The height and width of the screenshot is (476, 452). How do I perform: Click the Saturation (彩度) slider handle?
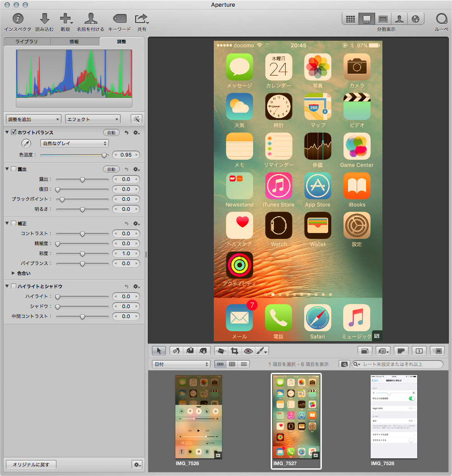[x=82, y=254]
